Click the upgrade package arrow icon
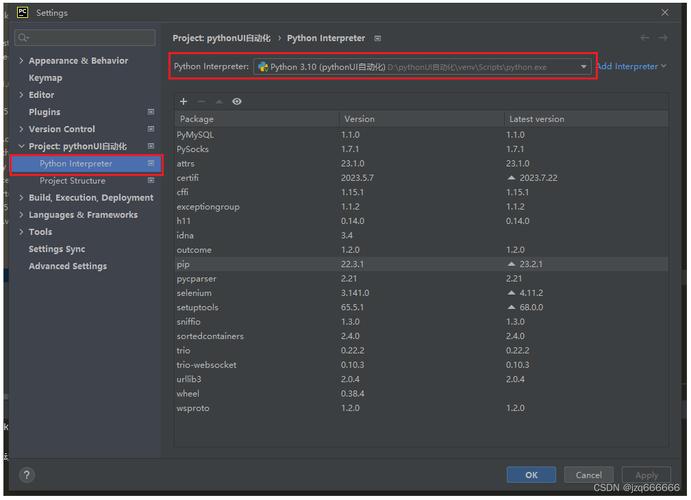This screenshot has height=500, width=691. (x=219, y=102)
